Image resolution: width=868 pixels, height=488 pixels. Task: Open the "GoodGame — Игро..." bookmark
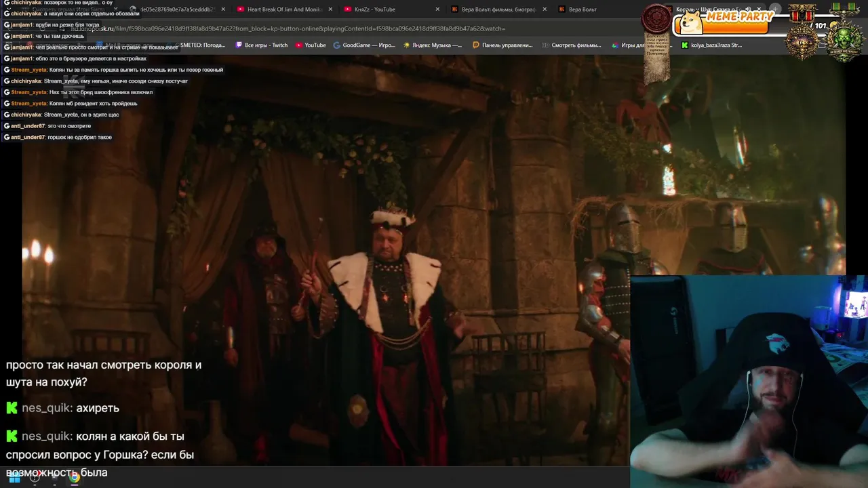point(364,45)
